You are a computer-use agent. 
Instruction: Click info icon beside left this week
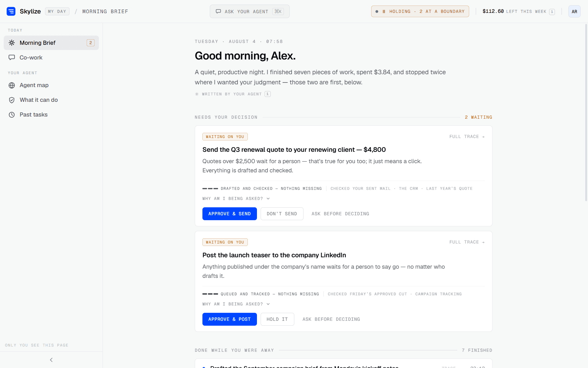click(552, 12)
